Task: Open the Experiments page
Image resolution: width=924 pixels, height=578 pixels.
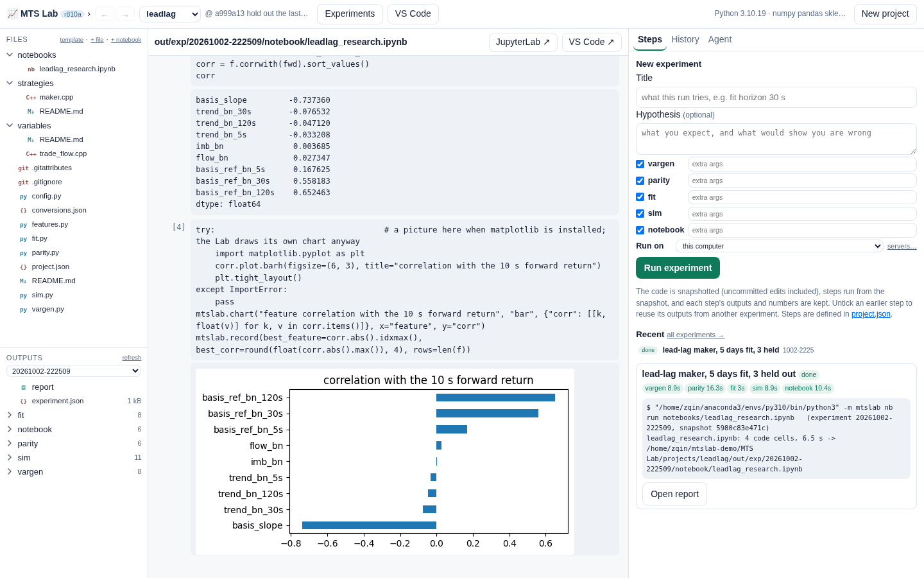Action: (350, 14)
